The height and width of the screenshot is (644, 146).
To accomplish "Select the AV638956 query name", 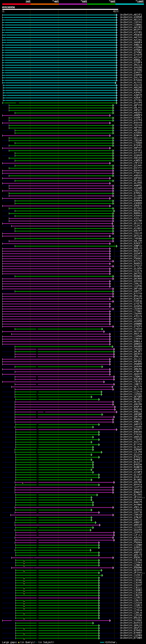I will [x=8, y=7].
